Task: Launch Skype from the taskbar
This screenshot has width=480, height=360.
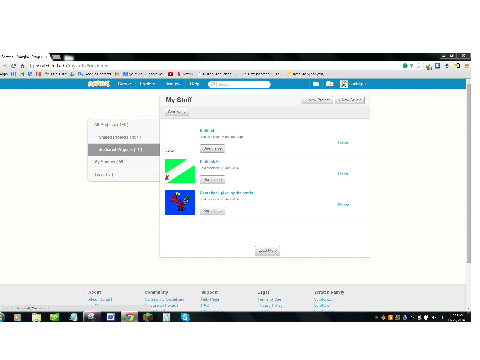Action: click(x=185, y=317)
